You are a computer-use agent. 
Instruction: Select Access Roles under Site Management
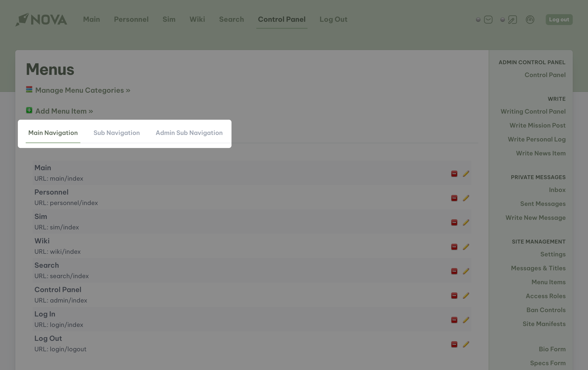(546, 296)
